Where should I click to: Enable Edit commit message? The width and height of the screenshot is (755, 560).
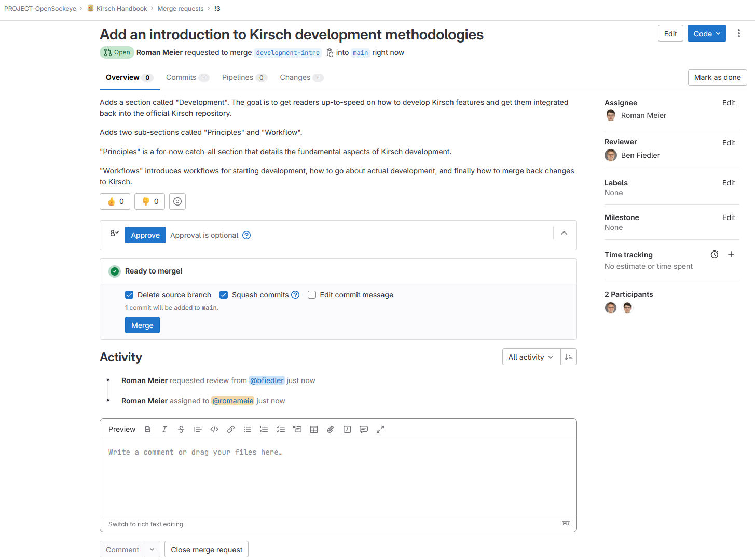point(312,295)
